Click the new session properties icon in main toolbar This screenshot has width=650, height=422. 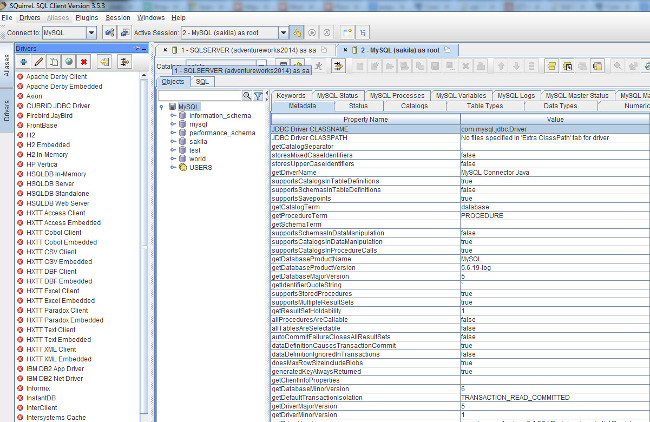124,32
